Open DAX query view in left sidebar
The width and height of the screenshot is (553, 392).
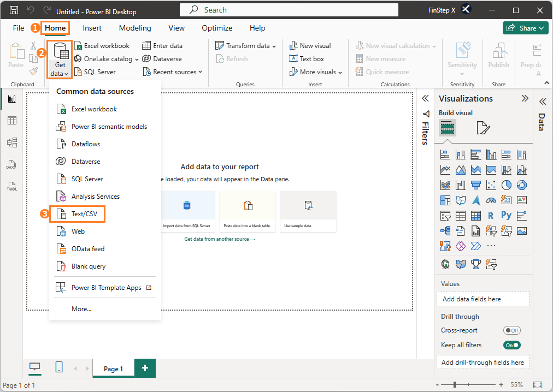click(11, 164)
